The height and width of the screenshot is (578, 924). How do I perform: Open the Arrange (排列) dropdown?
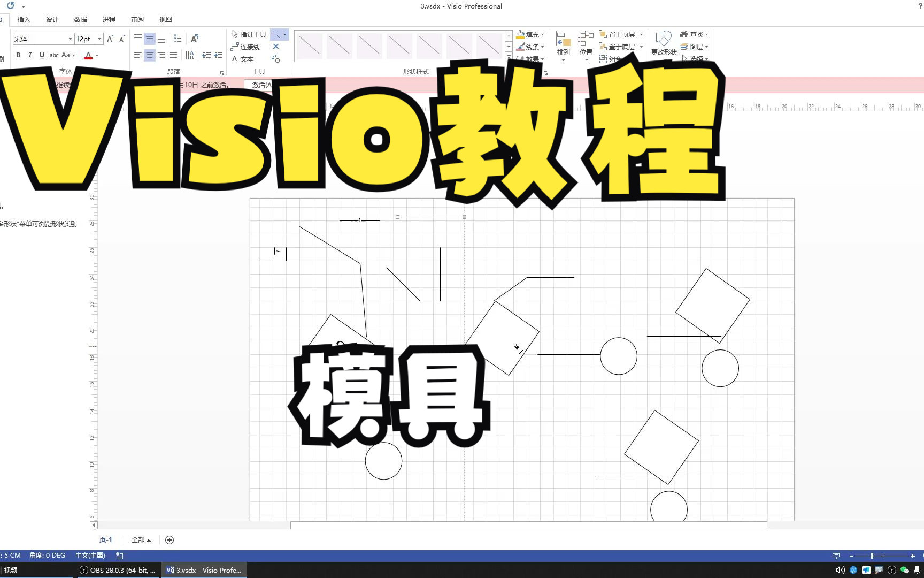click(563, 47)
